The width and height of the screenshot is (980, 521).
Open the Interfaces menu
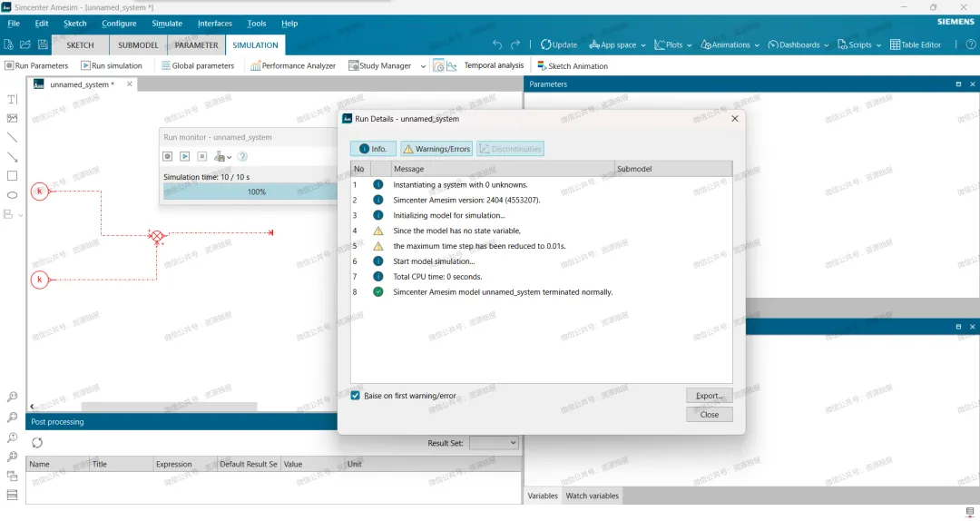[x=215, y=23]
